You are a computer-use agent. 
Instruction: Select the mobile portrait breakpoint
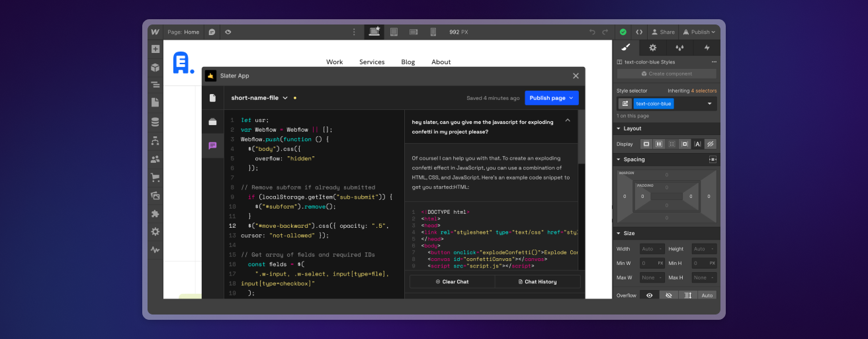[x=433, y=32]
